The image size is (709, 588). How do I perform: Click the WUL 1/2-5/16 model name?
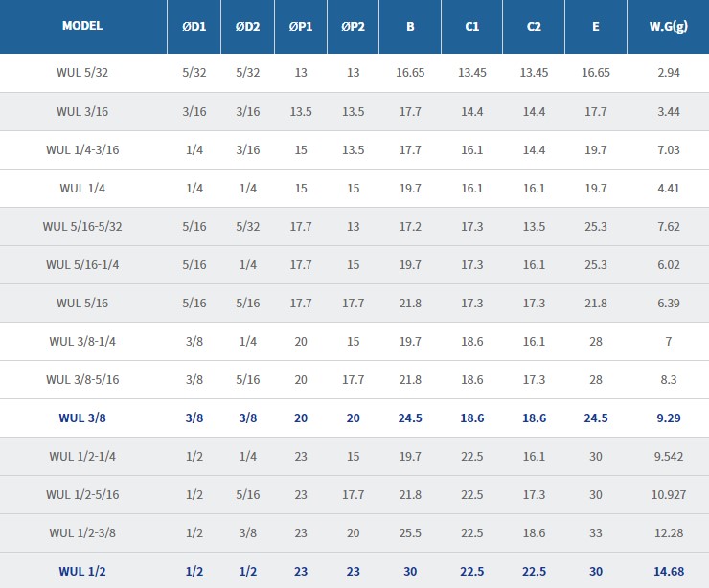coord(82,494)
